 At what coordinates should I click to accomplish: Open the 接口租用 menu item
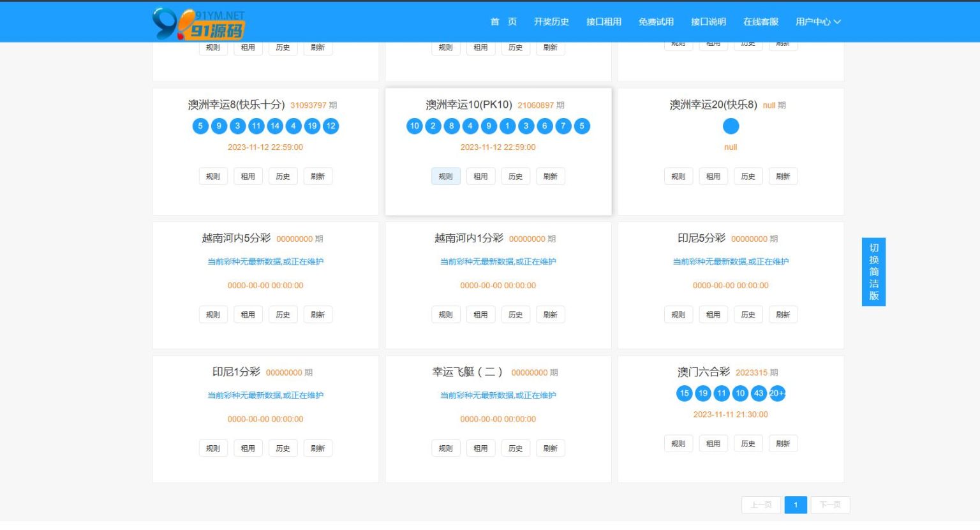(604, 22)
